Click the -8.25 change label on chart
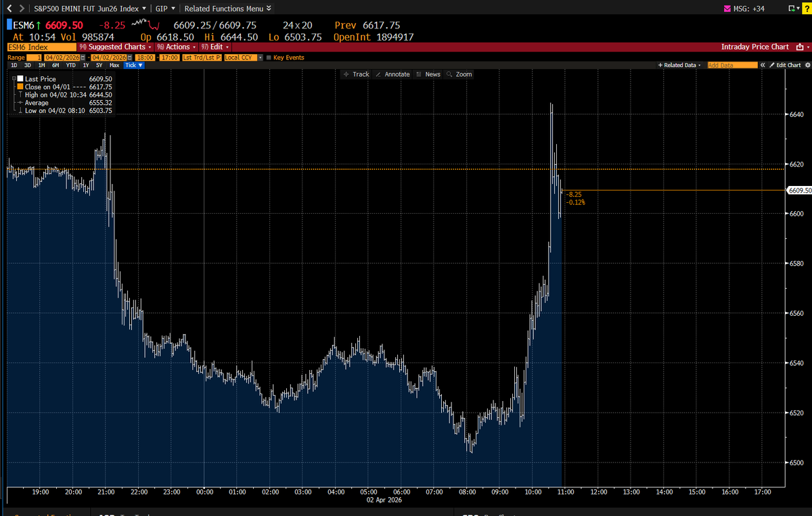 click(574, 194)
